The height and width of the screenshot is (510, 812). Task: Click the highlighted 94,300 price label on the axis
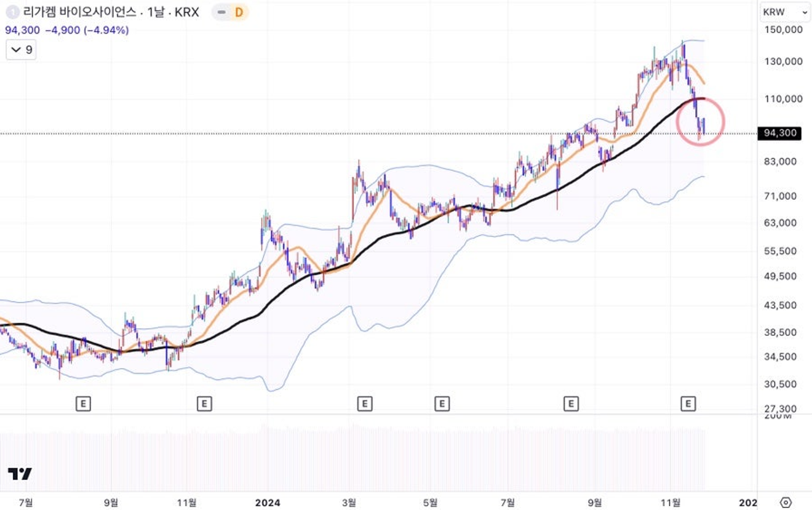pos(781,133)
